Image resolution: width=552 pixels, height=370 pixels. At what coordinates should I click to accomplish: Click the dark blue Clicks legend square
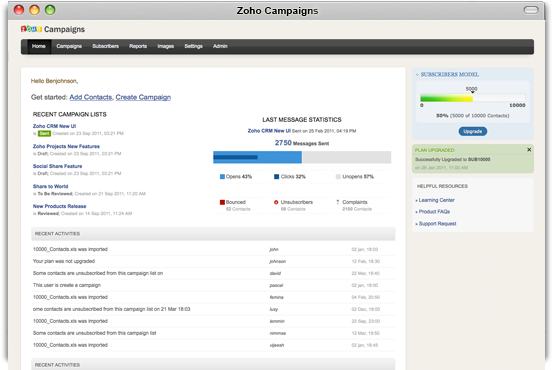(x=276, y=177)
